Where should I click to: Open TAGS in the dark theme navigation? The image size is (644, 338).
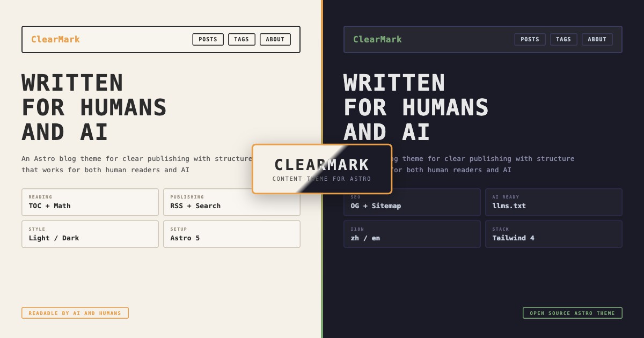pyautogui.click(x=563, y=39)
